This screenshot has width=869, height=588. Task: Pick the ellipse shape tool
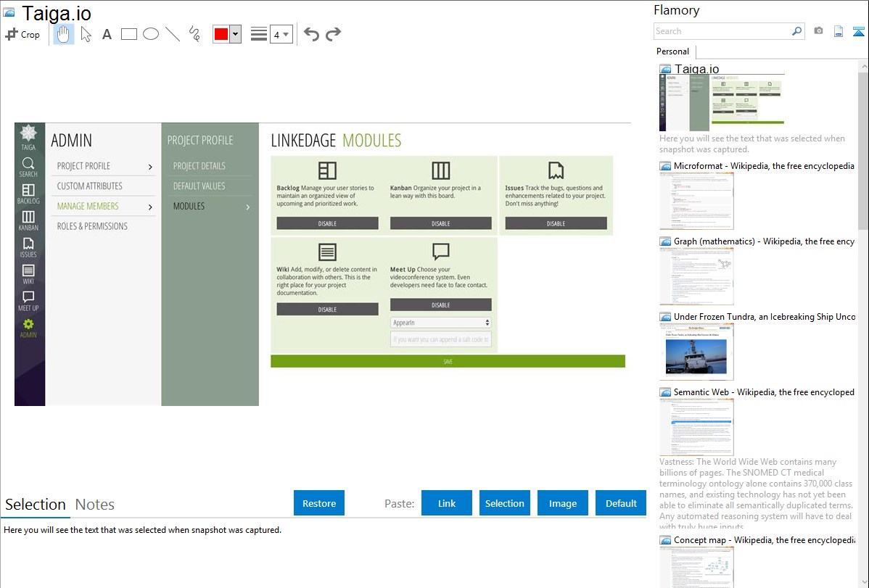pyautogui.click(x=151, y=34)
